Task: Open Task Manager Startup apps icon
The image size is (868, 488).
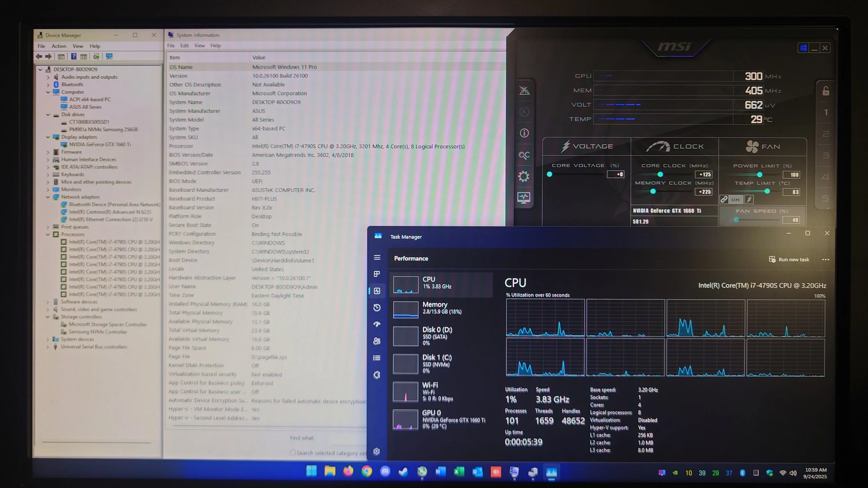Action: click(x=377, y=324)
